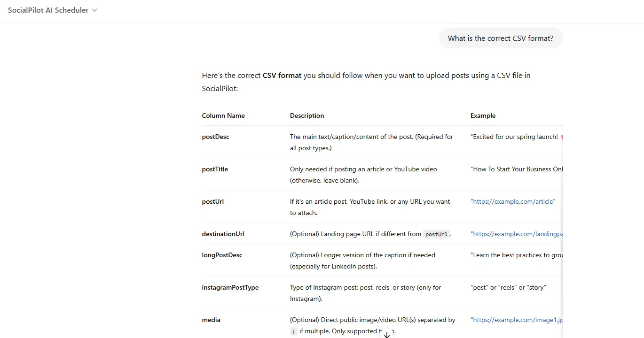Click the Column Name table header
Image resolution: width=644 pixels, height=338 pixels.
[x=223, y=115]
